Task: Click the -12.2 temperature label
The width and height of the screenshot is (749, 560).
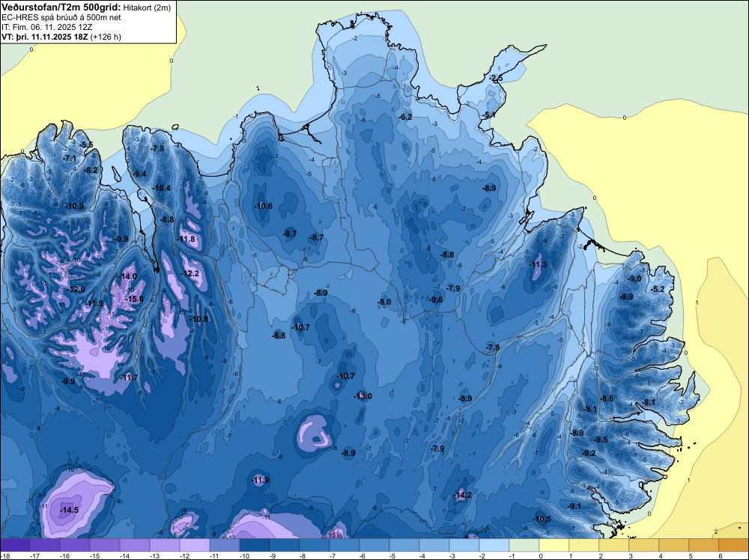Action: click(190, 273)
